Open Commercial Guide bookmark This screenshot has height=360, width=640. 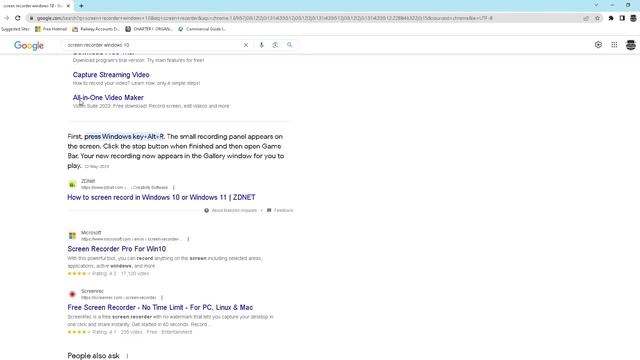pos(202,29)
